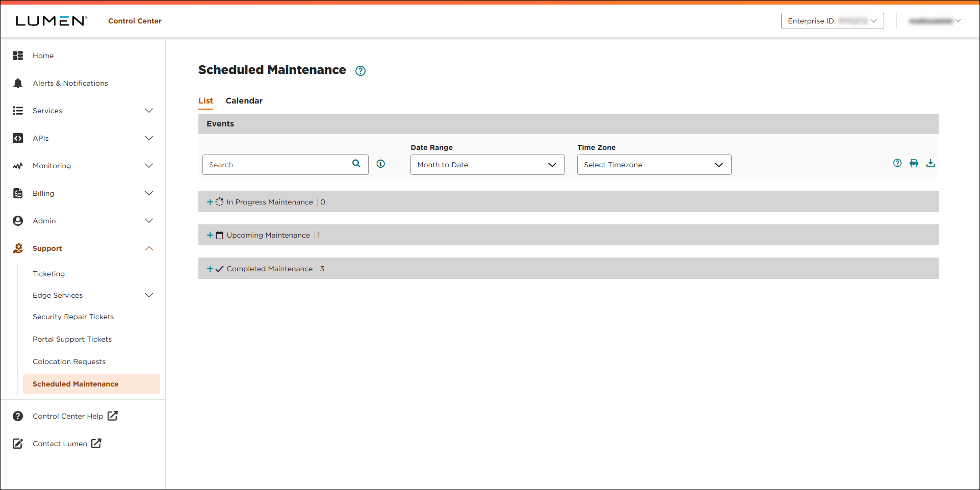The width and height of the screenshot is (980, 490).
Task: Click the Alerts & Notifications bell icon
Action: click(18, 83)
